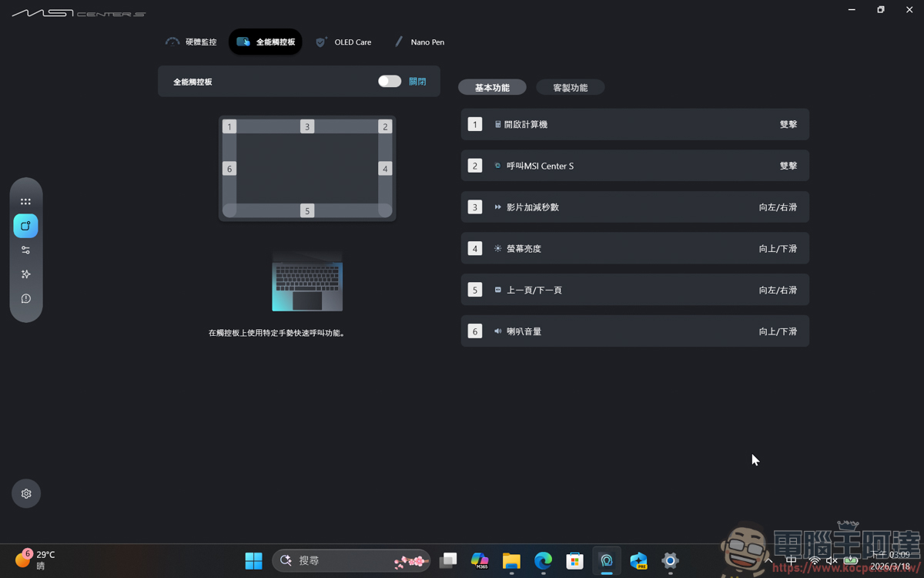
Task: Click the calculator icon beside 開啟計算機
Action: (497, 123)
